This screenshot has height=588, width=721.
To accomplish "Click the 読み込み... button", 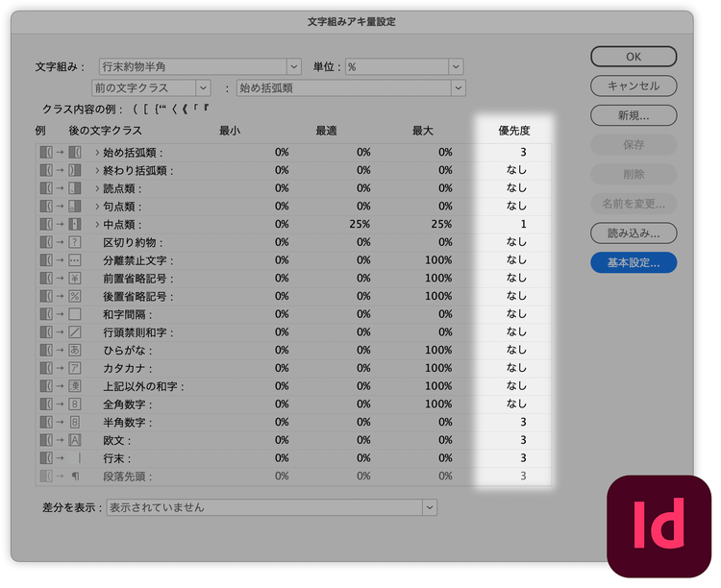I will tap(634, 233).
